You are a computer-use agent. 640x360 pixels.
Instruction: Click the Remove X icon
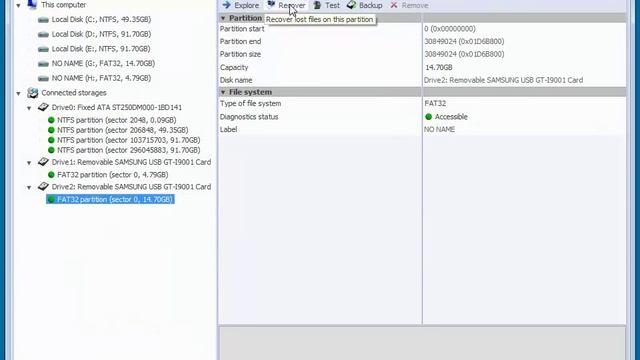394,5
